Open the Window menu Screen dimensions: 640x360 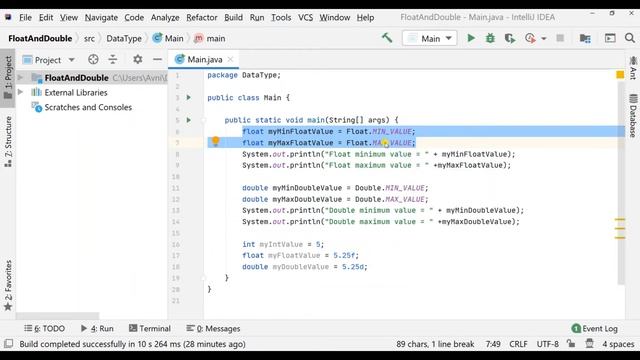[x=335, y=18]
